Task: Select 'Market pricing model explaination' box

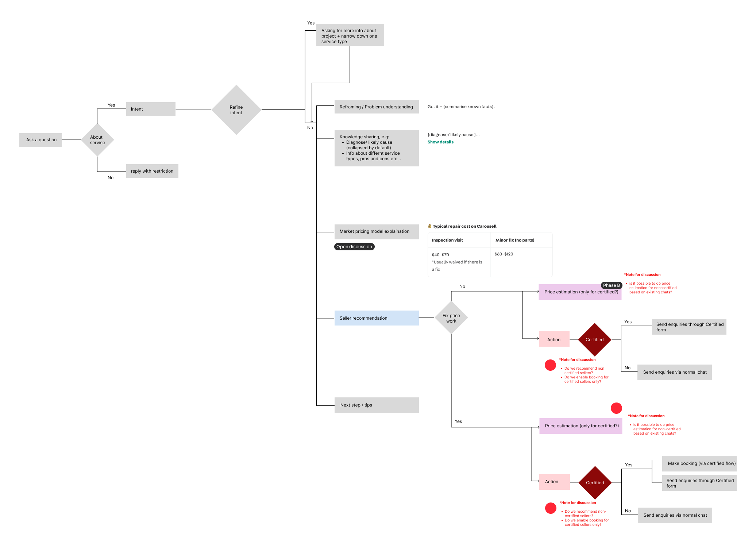Action: point(377,231)
